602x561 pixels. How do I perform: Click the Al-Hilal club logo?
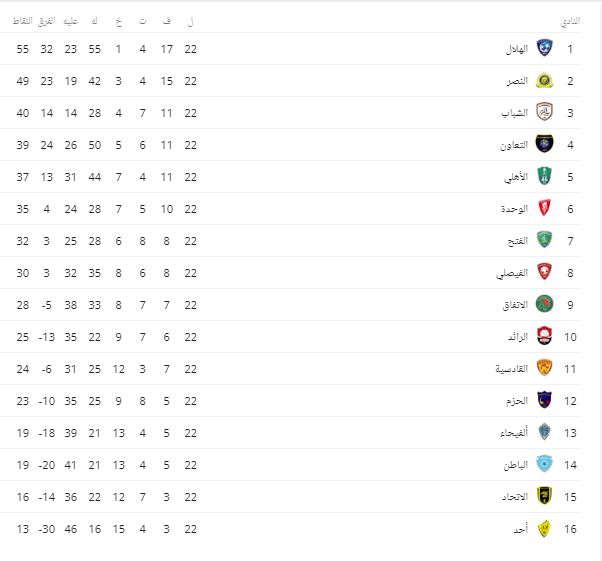(544, 48)
